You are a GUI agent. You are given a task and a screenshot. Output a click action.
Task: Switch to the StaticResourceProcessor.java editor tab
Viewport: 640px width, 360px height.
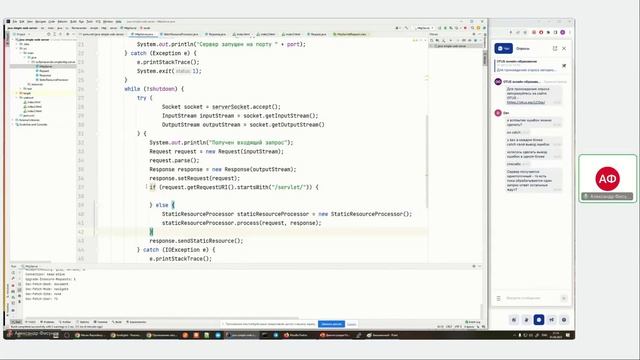click(x=180, y=34)
